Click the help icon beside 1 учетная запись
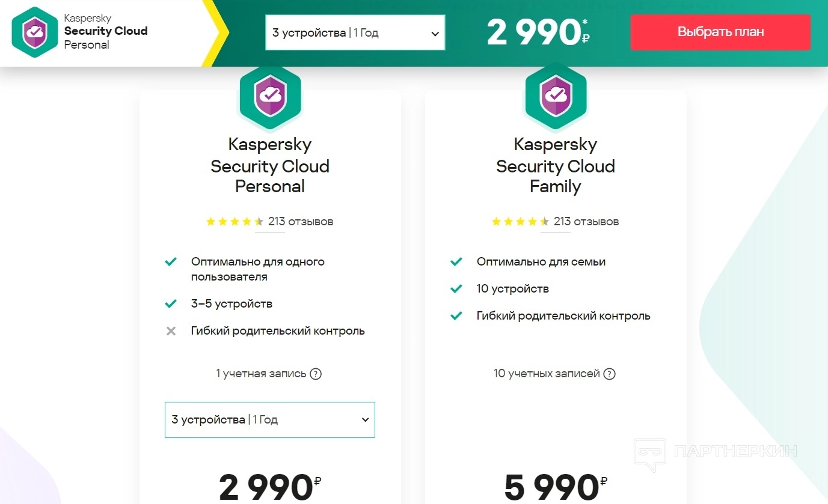 coord(316,374)
